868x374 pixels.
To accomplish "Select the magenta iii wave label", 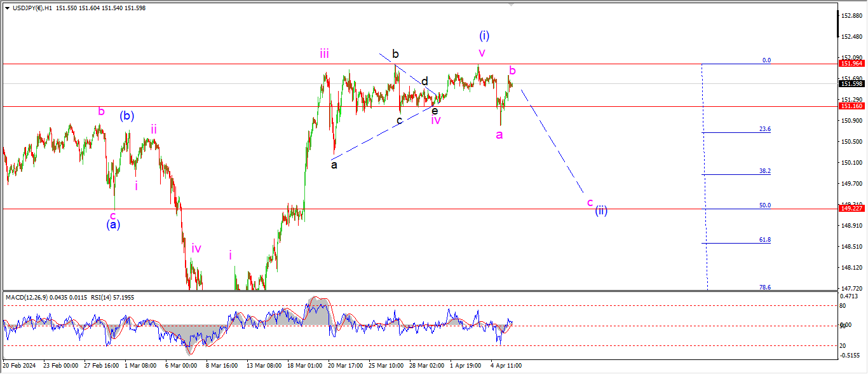I will [x=325, y=53].
